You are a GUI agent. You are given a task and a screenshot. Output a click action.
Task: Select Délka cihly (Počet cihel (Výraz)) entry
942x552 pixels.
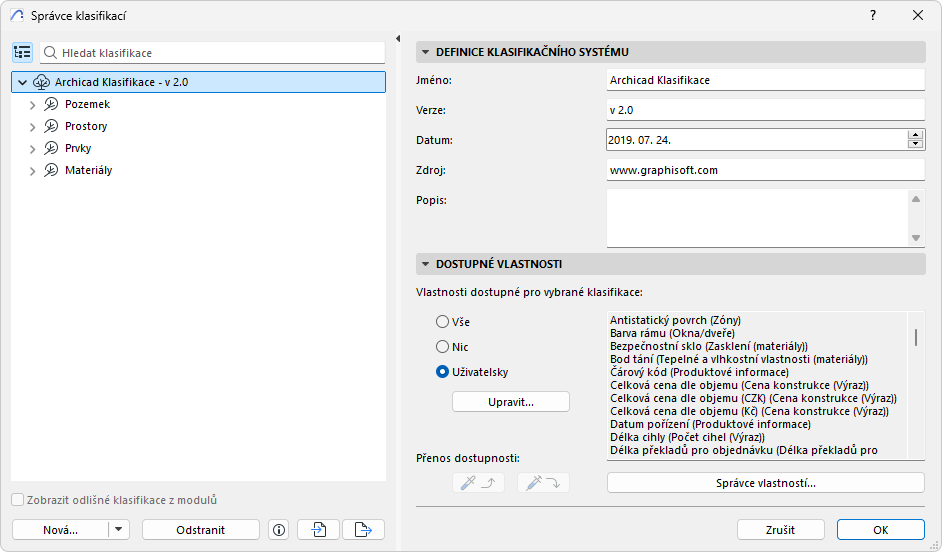point(687,437)
